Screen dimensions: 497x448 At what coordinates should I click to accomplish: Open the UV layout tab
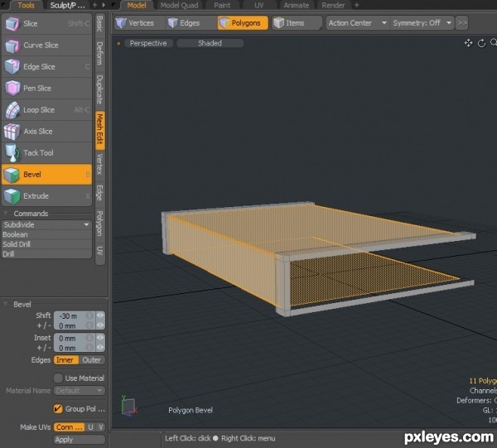click(259, 6)
